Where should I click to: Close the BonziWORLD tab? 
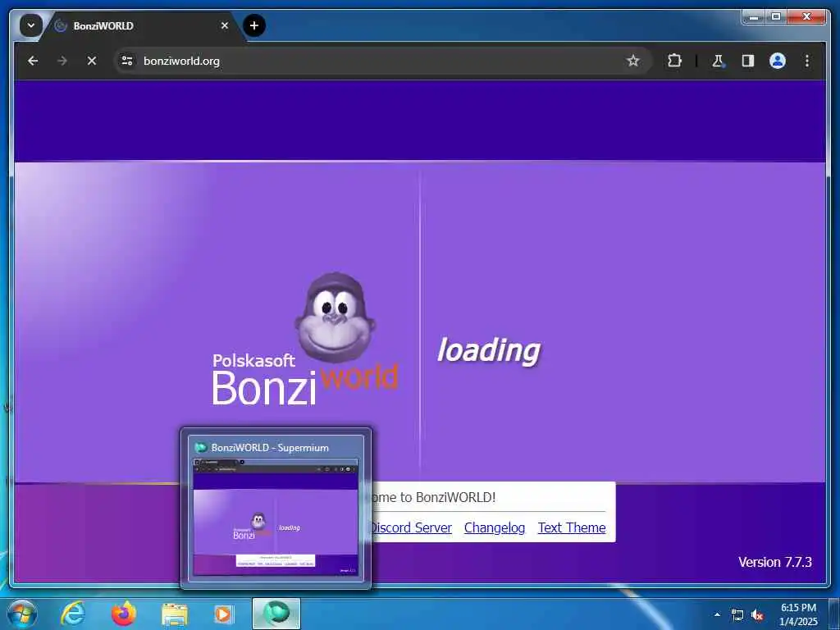pos(225,25)
